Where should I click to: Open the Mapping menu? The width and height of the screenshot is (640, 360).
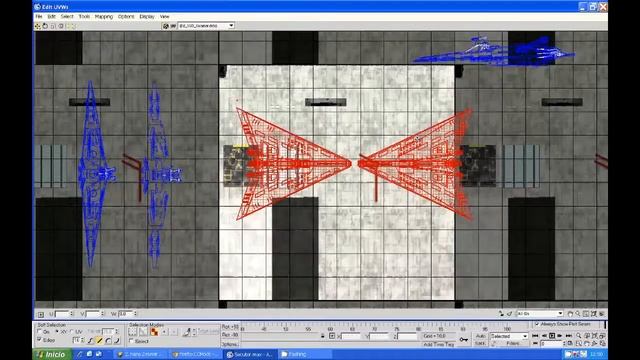[104, 16]
